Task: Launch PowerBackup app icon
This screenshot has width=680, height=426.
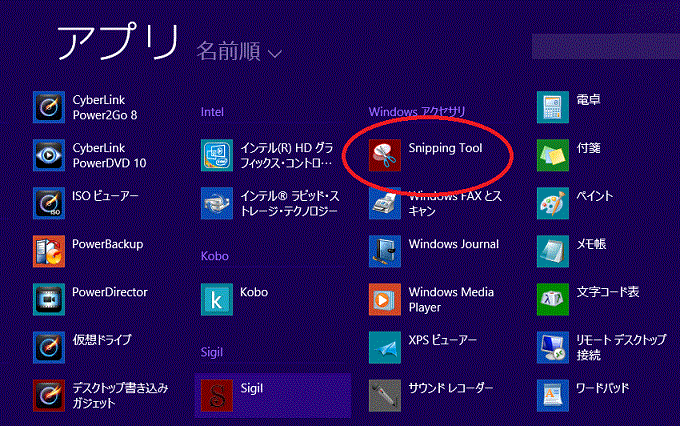Action: coord(49,252)
